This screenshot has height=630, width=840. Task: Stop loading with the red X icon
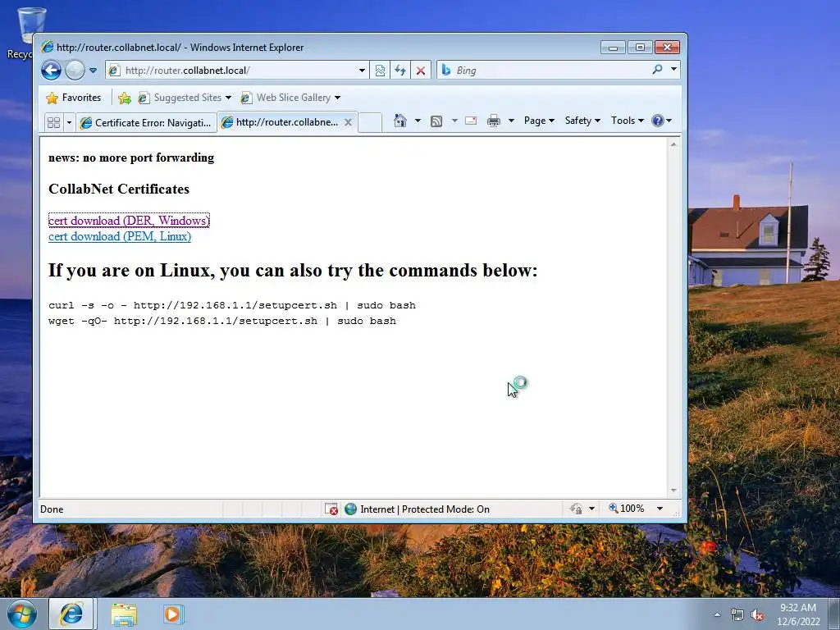[421, 71]
